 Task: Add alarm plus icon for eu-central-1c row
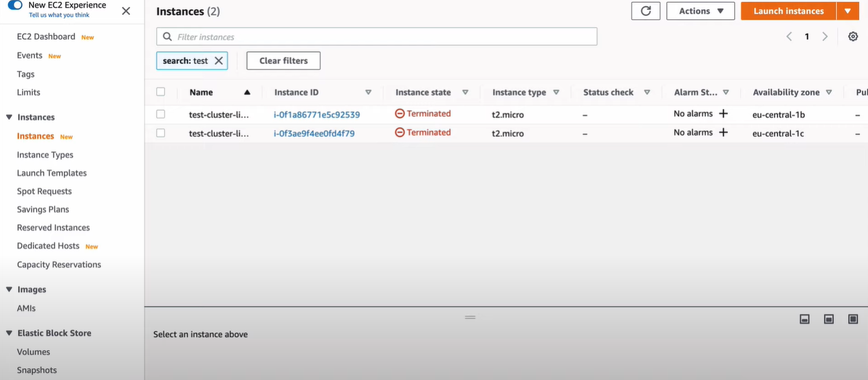point(723,132)
